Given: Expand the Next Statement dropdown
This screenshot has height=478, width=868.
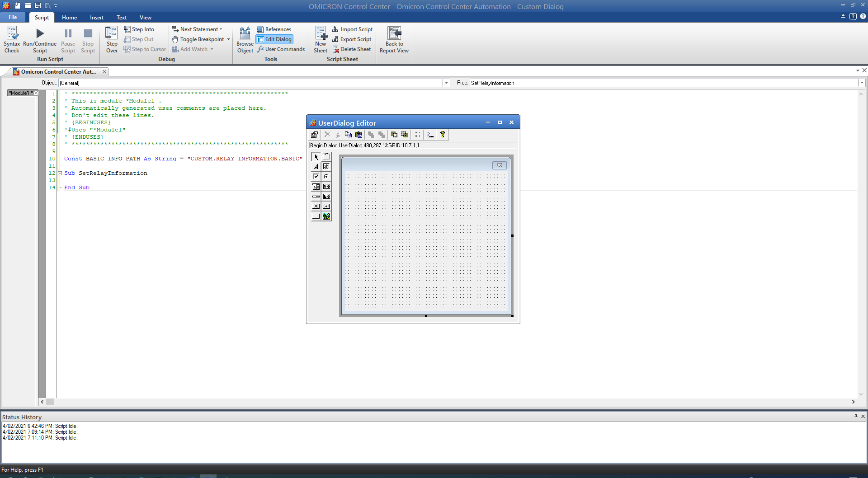Looking at the screenshot, I should pyautogui.click(x=221, y=29).
